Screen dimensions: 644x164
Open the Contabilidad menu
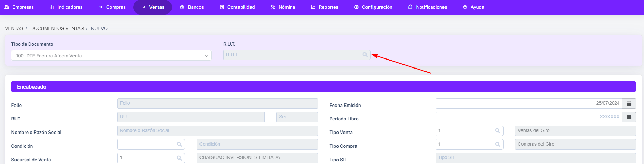(x=237, y=7)
